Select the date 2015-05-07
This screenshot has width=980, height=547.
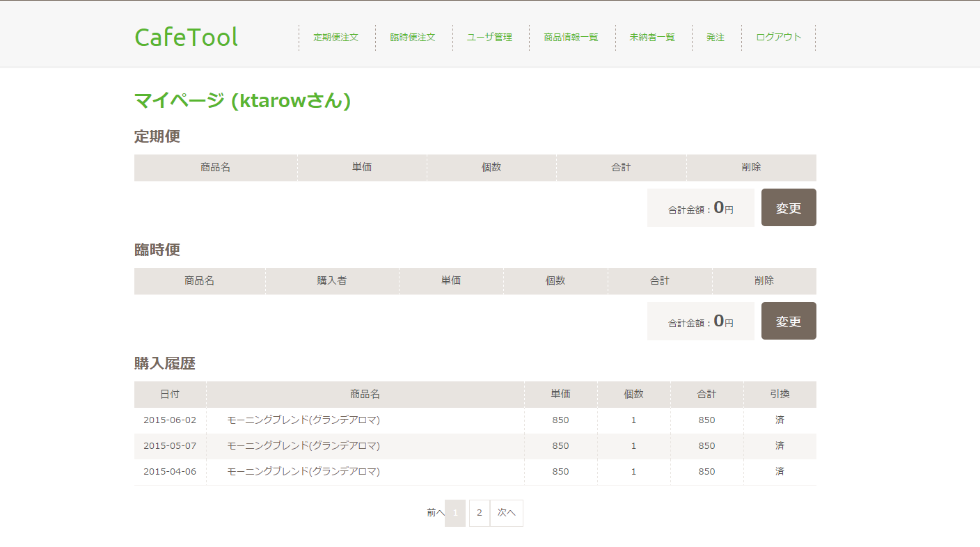tap(170, 446)
